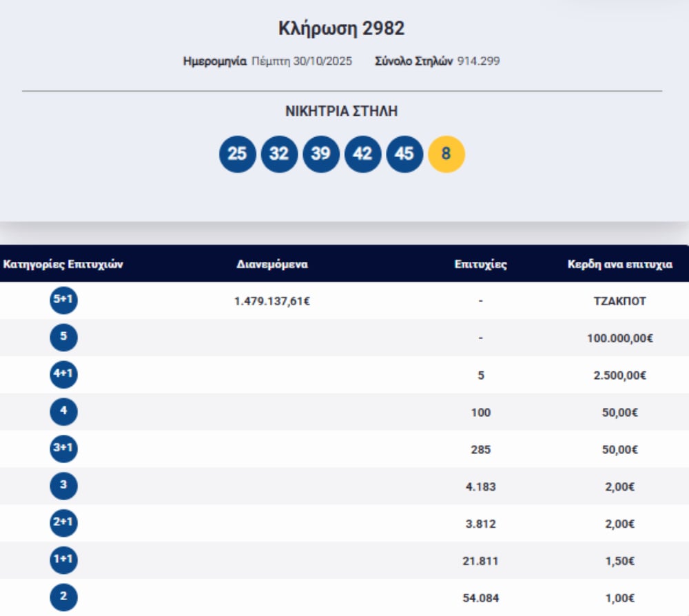The image size is (689, 616).
Task: Select the 3+1 category badge
Action: [63, 449]
